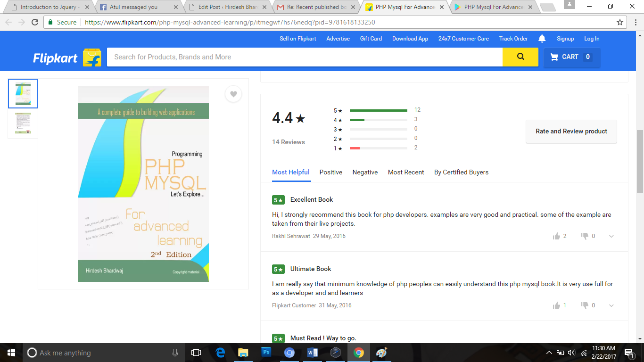Switch to the Introduction to Jquery browser tab
The width and height of the screenshot is (644, 362).
click(x=49, y=7)
